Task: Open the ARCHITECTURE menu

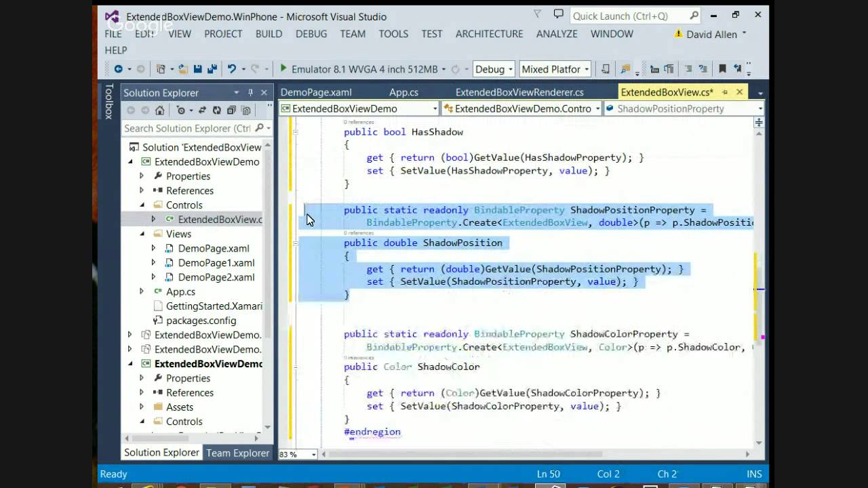Action: (x=489, y=34)
